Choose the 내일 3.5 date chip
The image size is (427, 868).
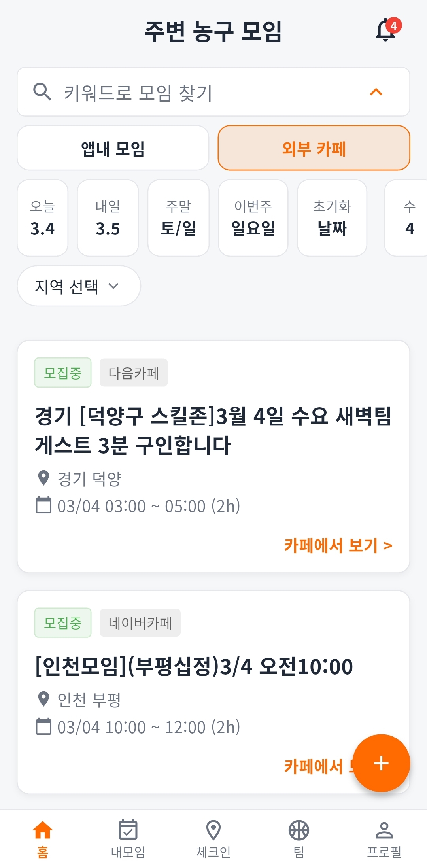point(108,218)
